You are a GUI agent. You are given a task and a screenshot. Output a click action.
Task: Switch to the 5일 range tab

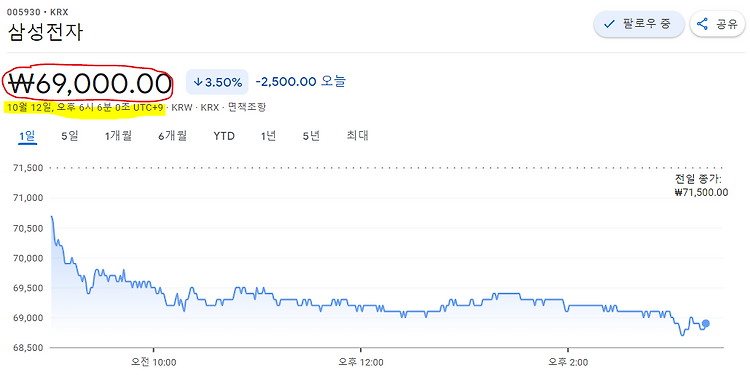(x=69, y=136)
